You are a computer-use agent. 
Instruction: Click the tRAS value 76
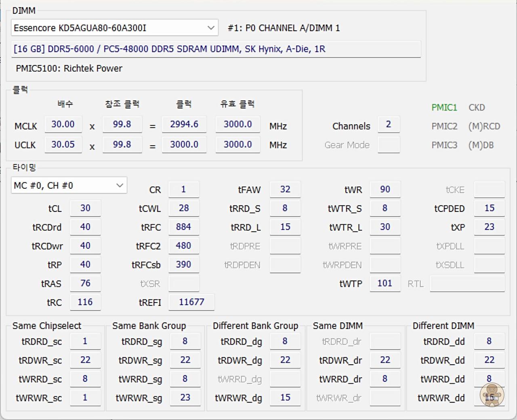pyautogui.click(x=85, y=283)
